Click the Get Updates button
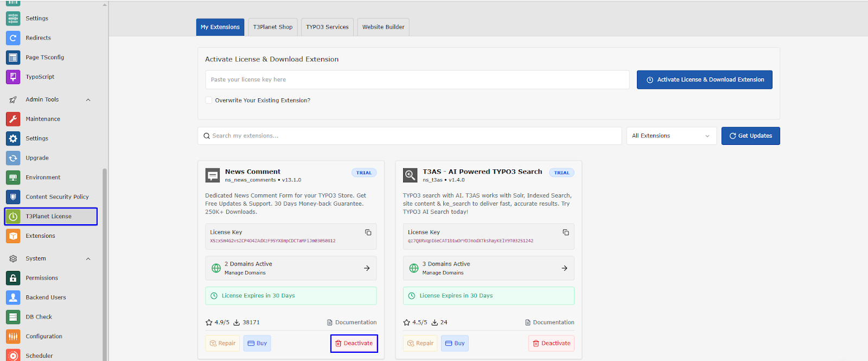The image size is (868, 361). (x=750, y=136)
